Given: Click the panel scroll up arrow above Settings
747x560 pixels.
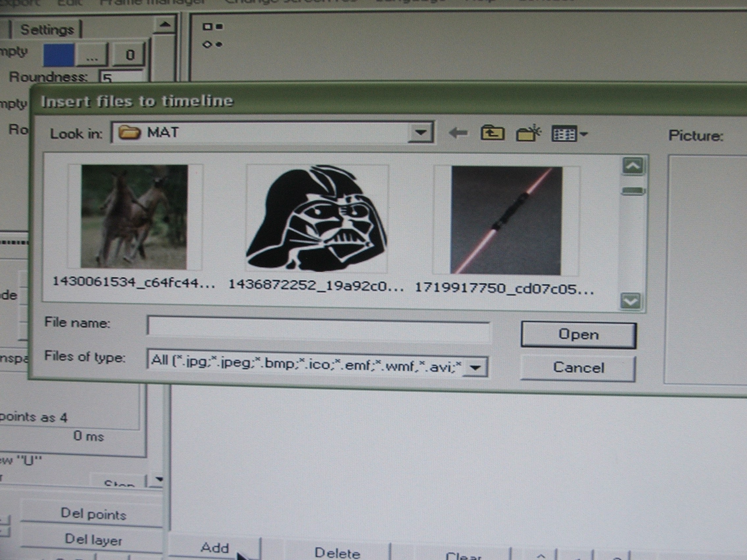Looking at the screenshot, I should point(164,25).
